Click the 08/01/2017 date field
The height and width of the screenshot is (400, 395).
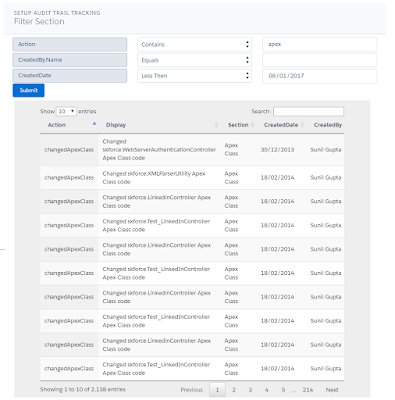coord(320,76)
